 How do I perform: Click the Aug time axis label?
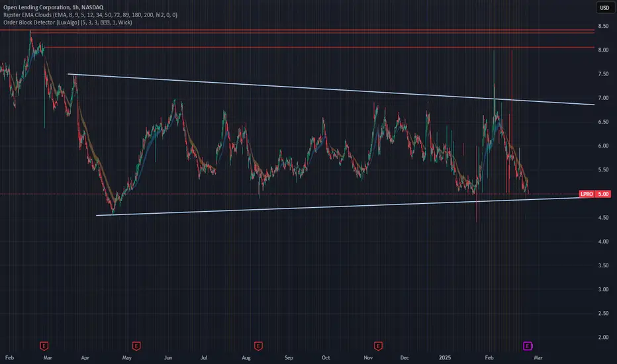pyautogui.click(x=246, y=357)
